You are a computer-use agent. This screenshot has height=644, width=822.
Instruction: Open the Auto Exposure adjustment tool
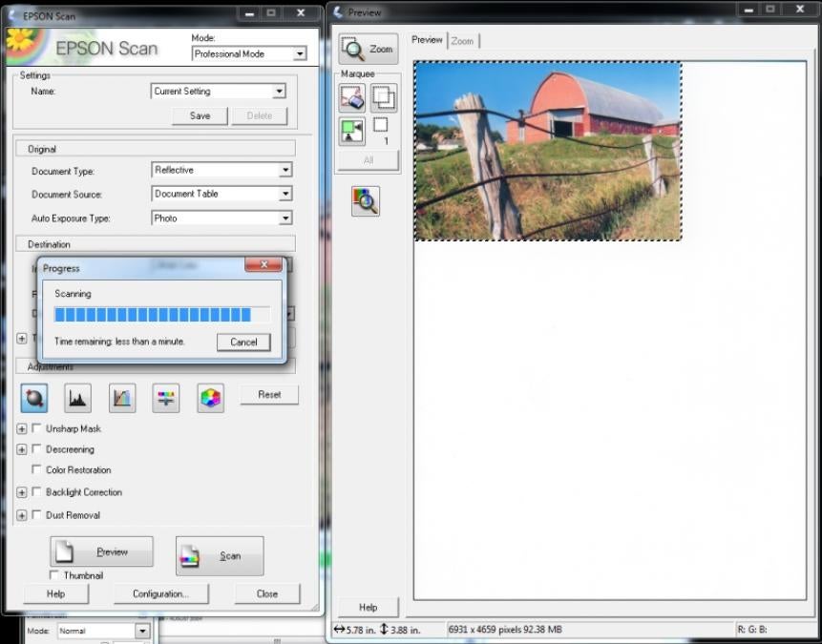pyautogui.click(x=34, y=398)
